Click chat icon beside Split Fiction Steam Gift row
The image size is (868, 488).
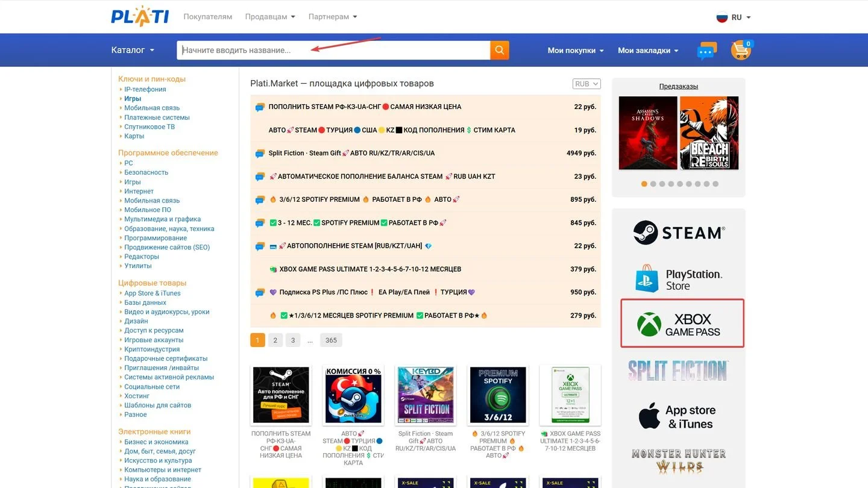click(x=260, y=154)
